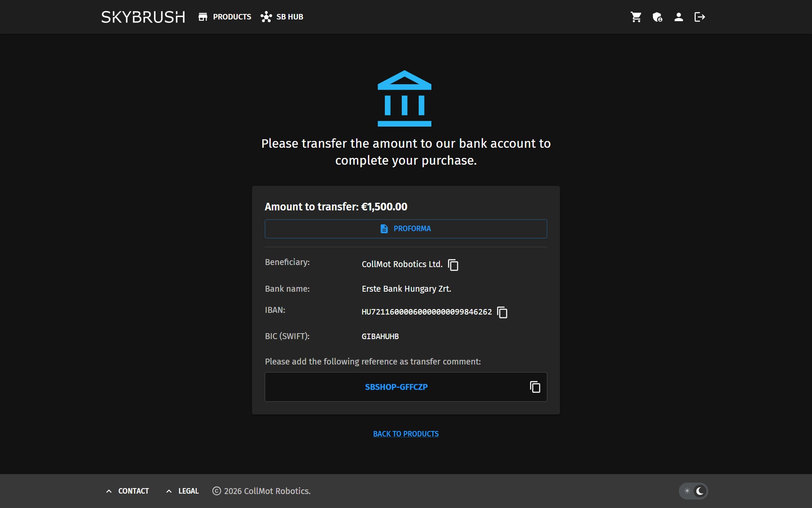Click the transfer comment instruction text
The height and width of the screenshot is (508, 812).
[373, 362]
